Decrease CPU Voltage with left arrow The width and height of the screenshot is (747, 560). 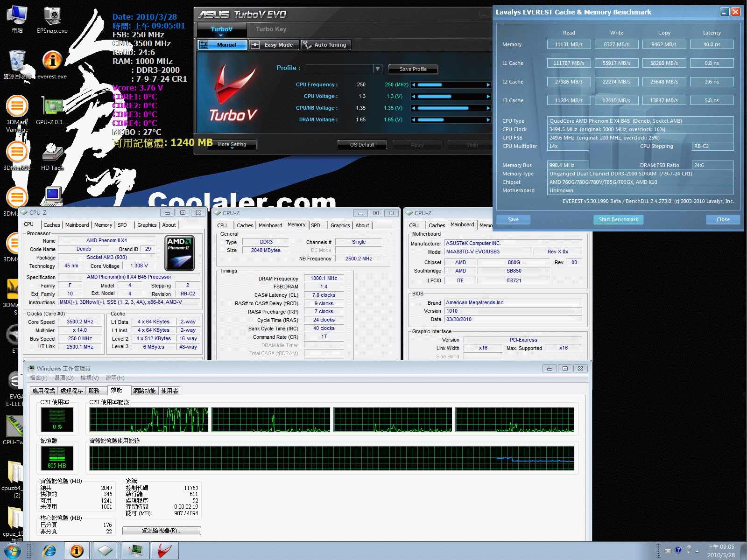[413, 97]
